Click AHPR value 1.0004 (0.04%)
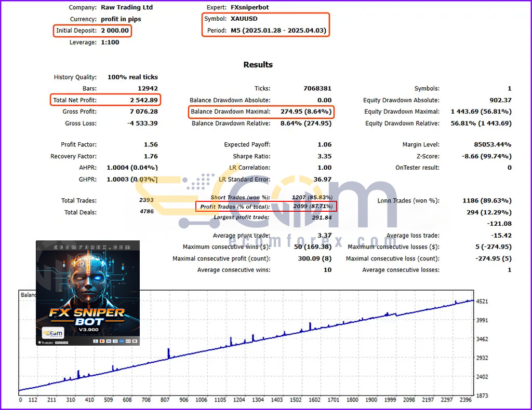532x410 pixels. (132, 168)
